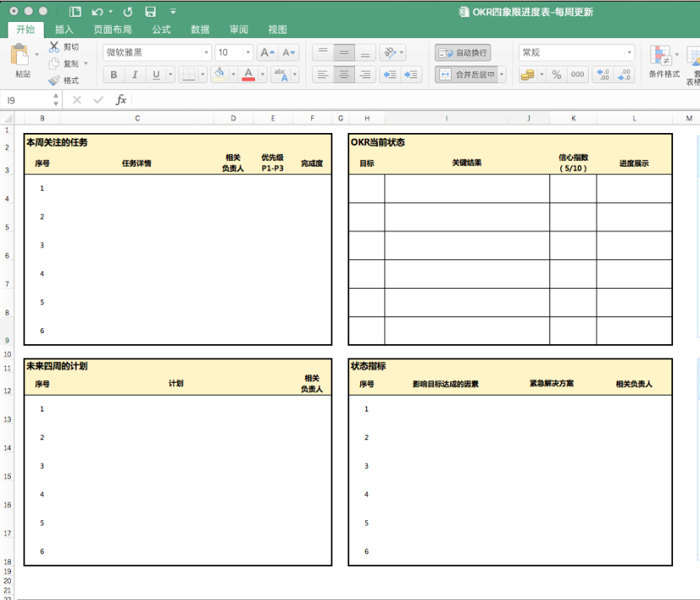700x600 pixels.
Task: Open 视图 View tab
Action: point(278,29)
